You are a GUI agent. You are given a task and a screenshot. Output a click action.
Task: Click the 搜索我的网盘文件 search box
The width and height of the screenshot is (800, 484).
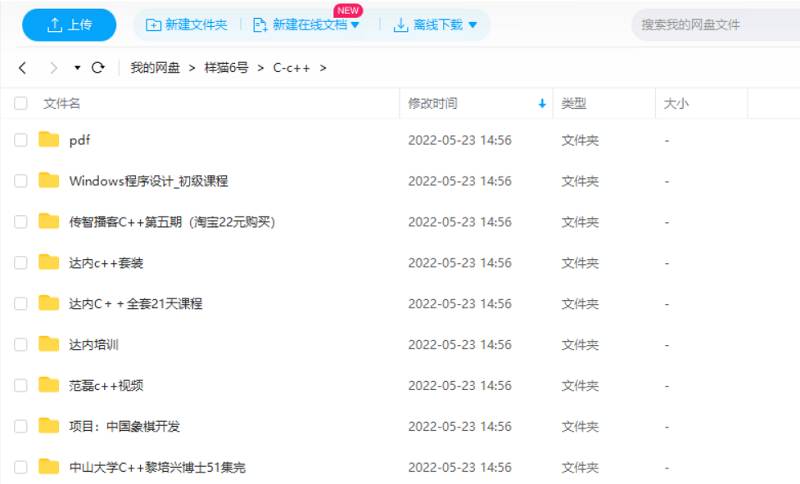pos(715,25)
